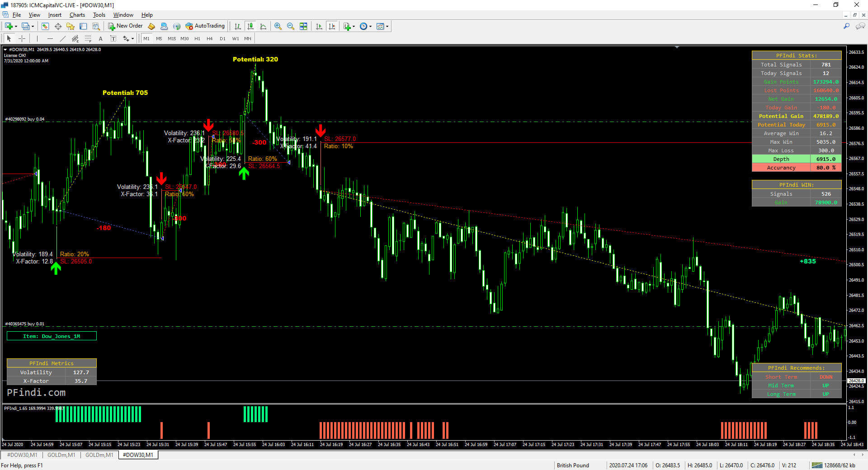Image resolution: width=868 pixels, height=470 pixels.
Task: Switch to the second GOLDm,M1 tab
Action: [99, 455]
